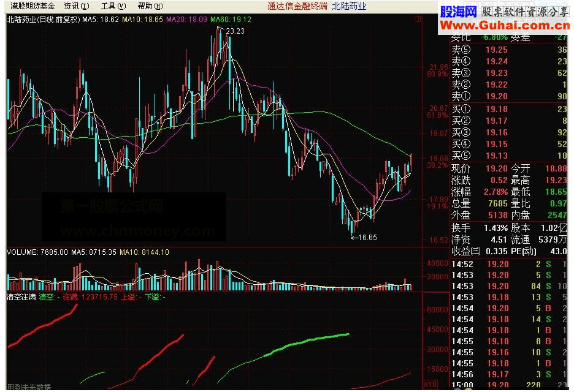Select the 14:52 tick trade row
Viewport: 574px width, 392px height.
tap(509, 265)
